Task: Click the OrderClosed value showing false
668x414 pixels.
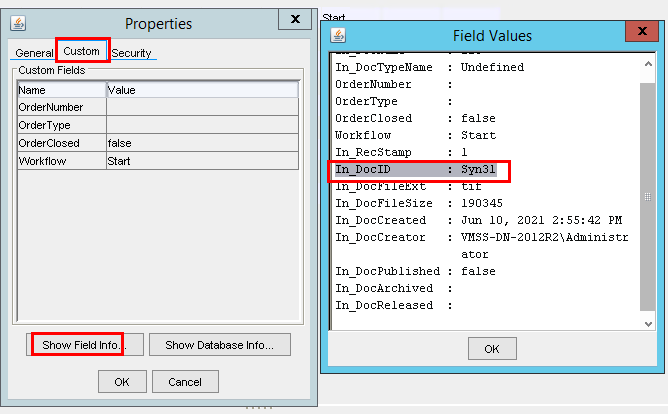Action: [x=201, y=143]
